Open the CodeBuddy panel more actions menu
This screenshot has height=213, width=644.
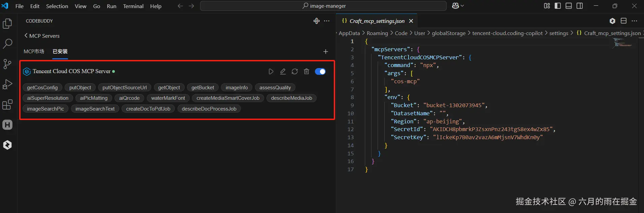click(x=327, y=21)
